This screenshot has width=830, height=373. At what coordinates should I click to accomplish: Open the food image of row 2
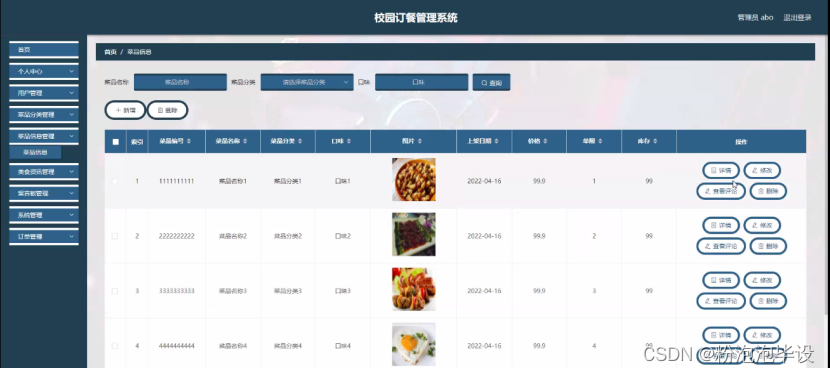[413, 234]
